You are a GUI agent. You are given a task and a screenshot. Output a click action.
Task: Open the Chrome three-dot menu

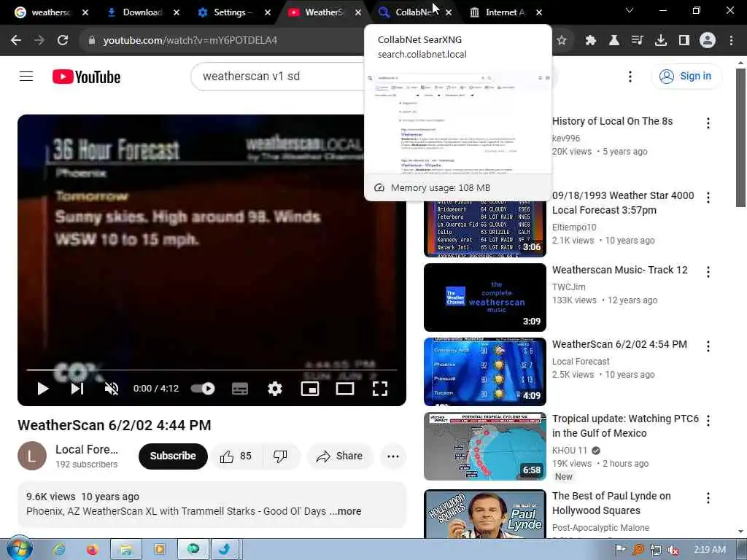pos(731,40)
